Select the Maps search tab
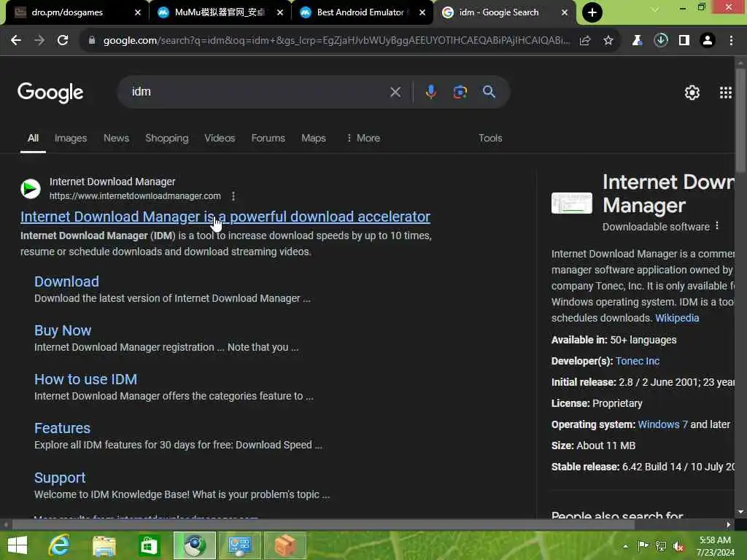747x560 pixels. [314, 138]
